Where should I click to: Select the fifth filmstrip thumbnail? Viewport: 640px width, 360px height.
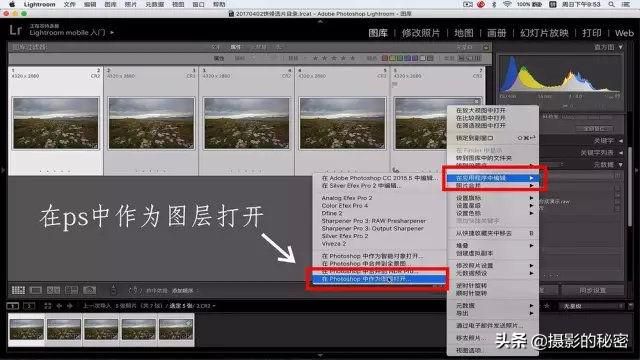pos(176,329)
